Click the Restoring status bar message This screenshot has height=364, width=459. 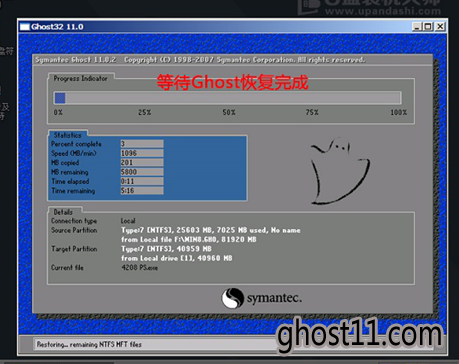point(89,344)
